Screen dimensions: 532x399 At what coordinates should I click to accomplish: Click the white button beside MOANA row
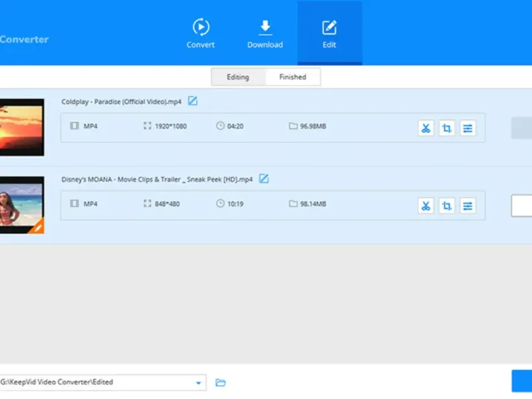pos(521,205)
